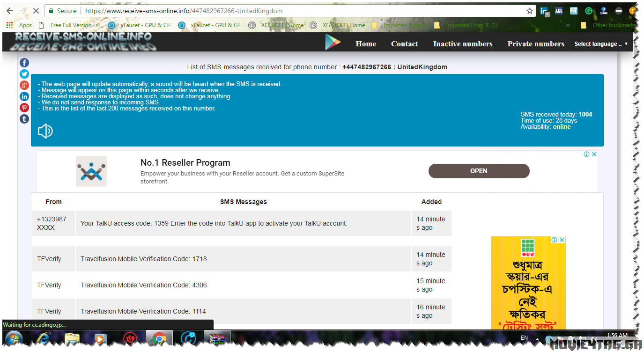This screenshot has height=351, width=644.
Task: Click the Bengali chopstick advertisement banner
Action: [x=528, y=283]
